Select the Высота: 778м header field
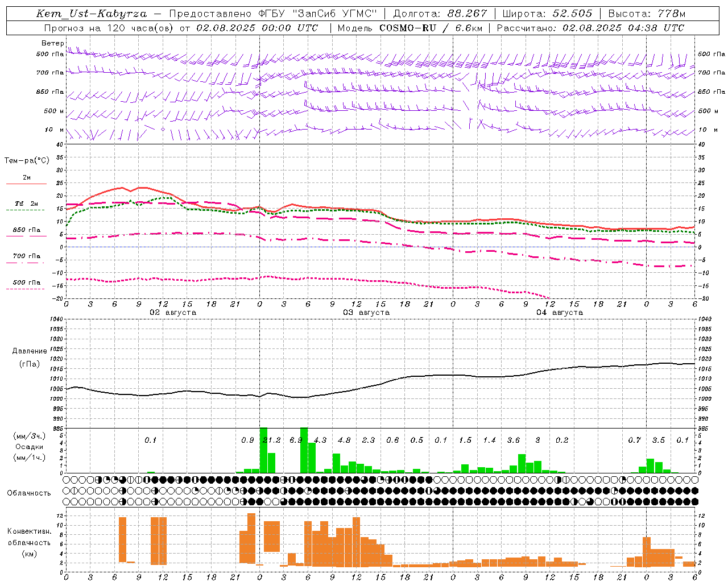The height and width of the screenshot is (582, 728). point(647,14)
